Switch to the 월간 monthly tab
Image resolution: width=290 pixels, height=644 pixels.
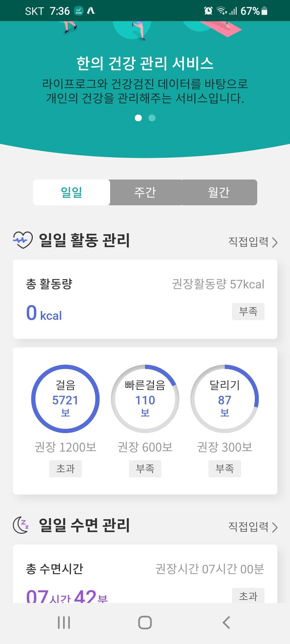point(219,192)
